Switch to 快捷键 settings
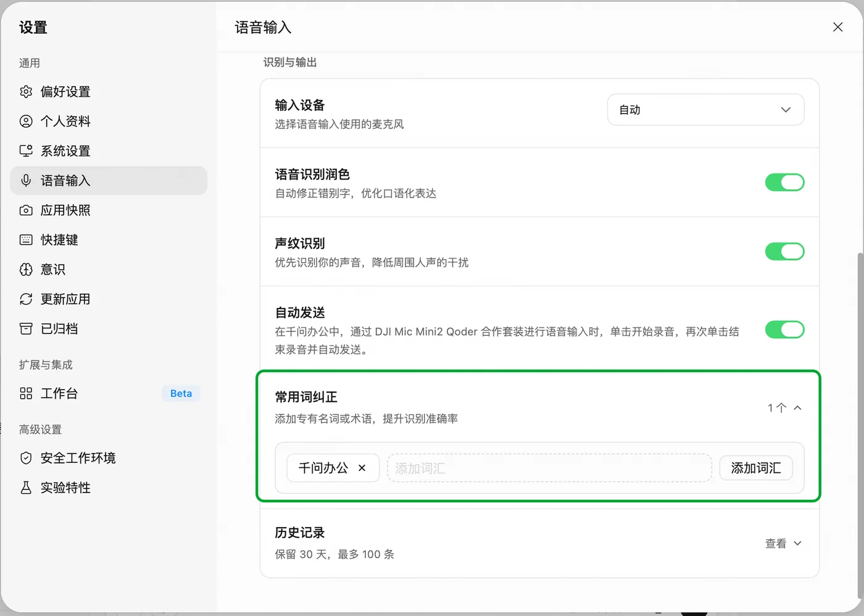This screenshot has height=616, width=864. (x=109, y=240)
